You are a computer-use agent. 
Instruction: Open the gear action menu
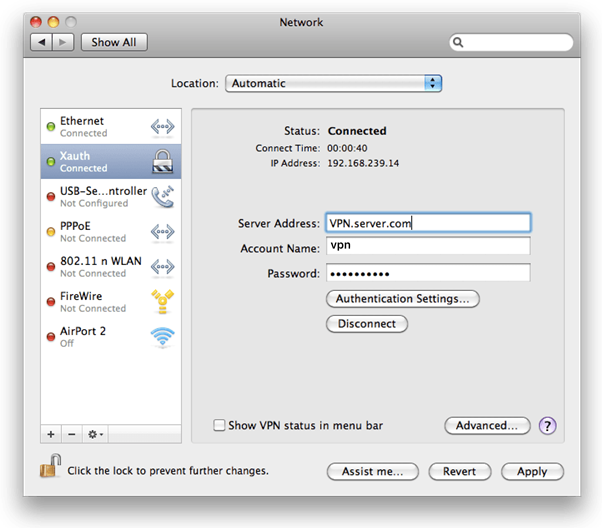[95, 434]
